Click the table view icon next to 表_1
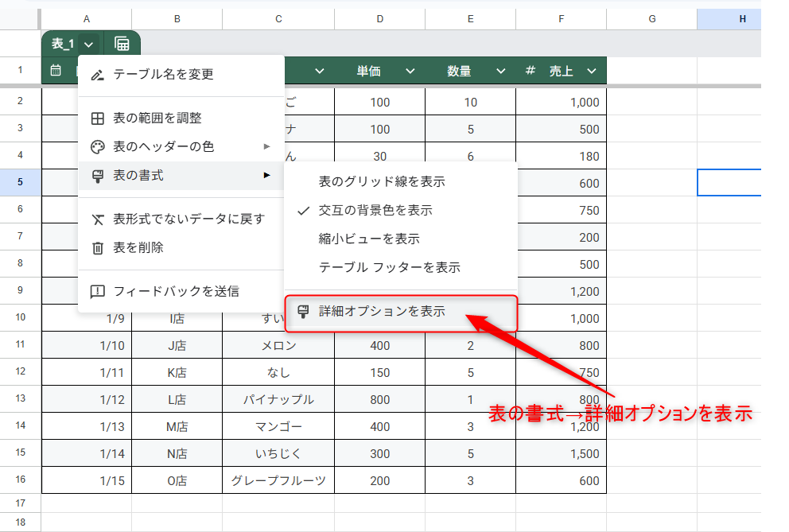This screenshot has width=789, height=532. pyautogui.click(x=122, y=45)
